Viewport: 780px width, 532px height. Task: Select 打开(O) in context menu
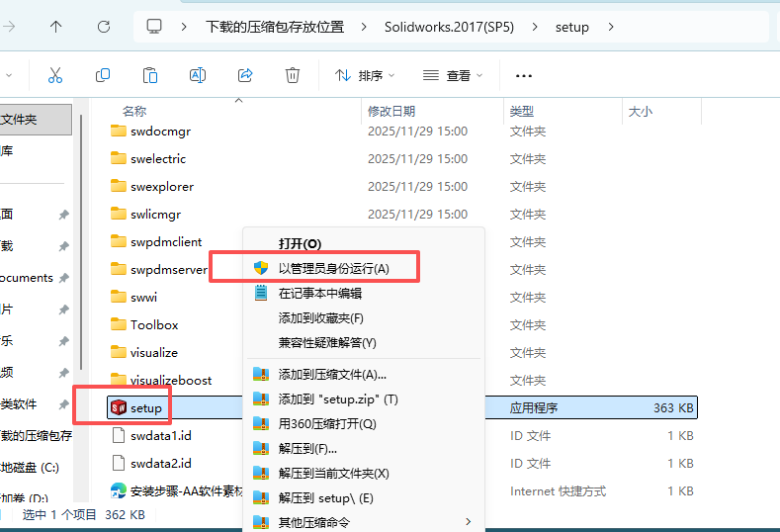point(300,244)
